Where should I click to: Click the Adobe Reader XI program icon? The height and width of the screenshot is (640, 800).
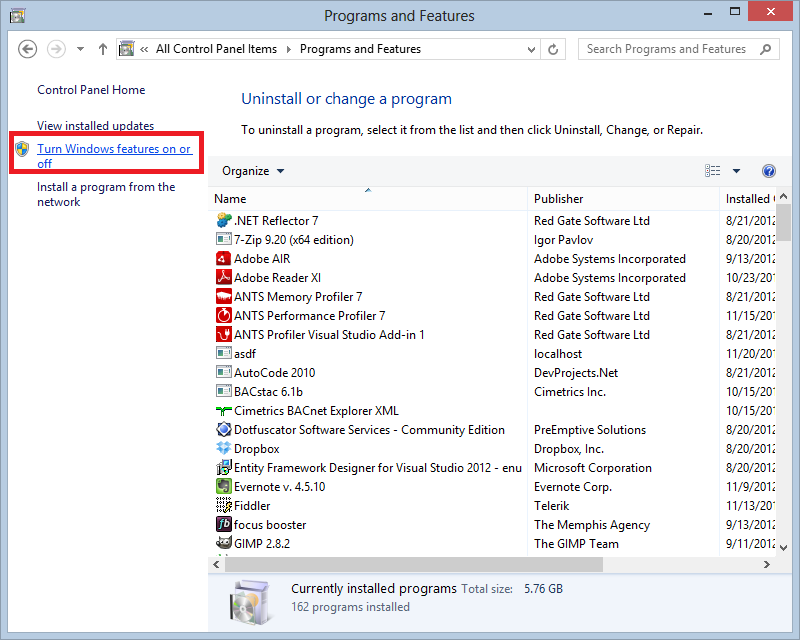224,278
